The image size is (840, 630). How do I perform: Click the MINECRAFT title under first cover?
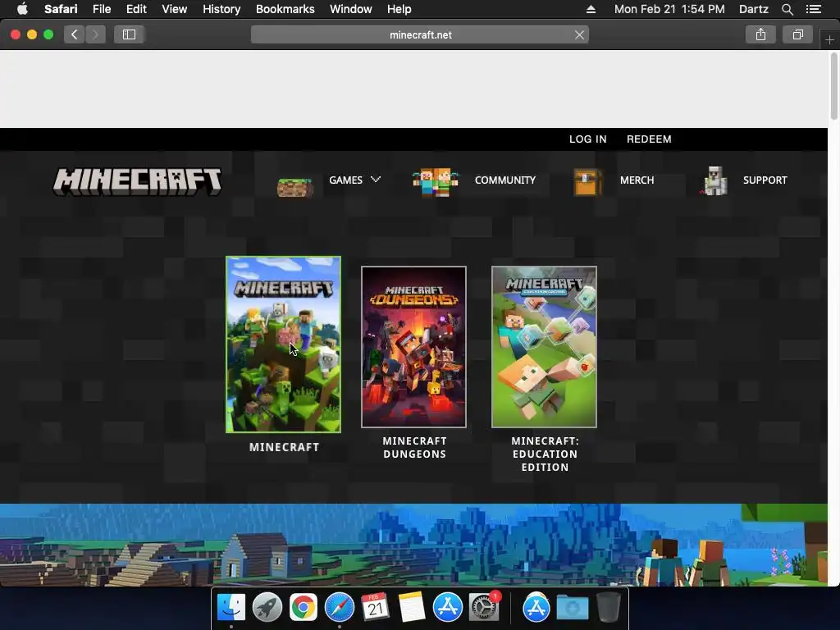click(284, 447)
